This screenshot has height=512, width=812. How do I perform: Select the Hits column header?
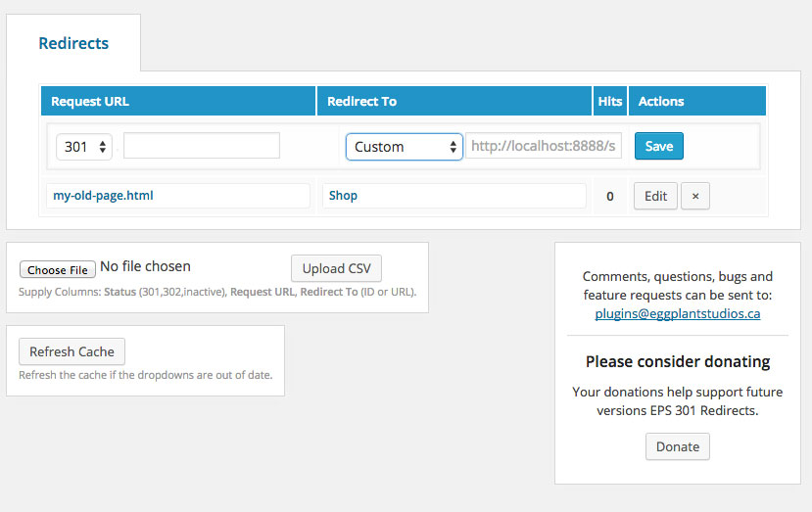click(609, 102)
